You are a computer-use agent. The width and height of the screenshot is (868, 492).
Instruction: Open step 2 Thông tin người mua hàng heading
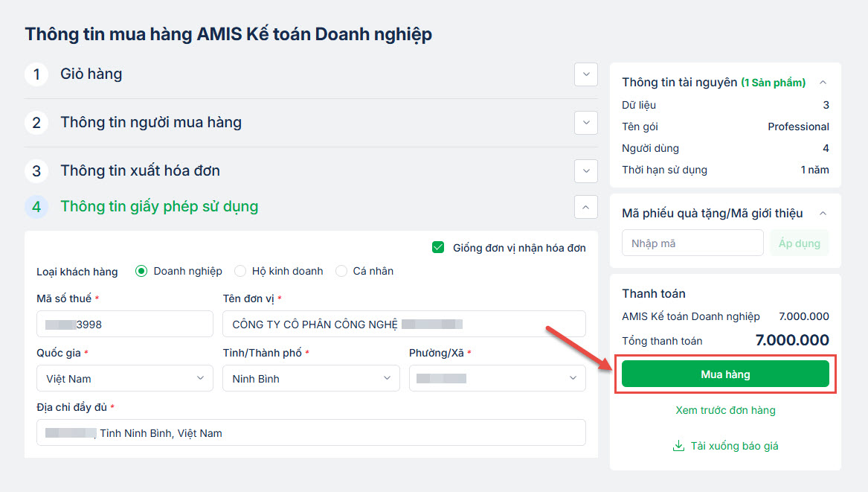(151, 122)
